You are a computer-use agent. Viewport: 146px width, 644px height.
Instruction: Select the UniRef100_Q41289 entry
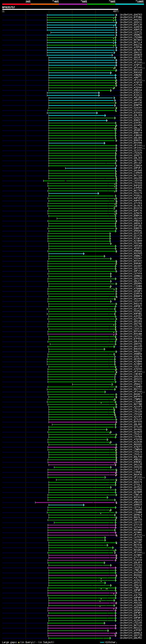coord(131,178)
